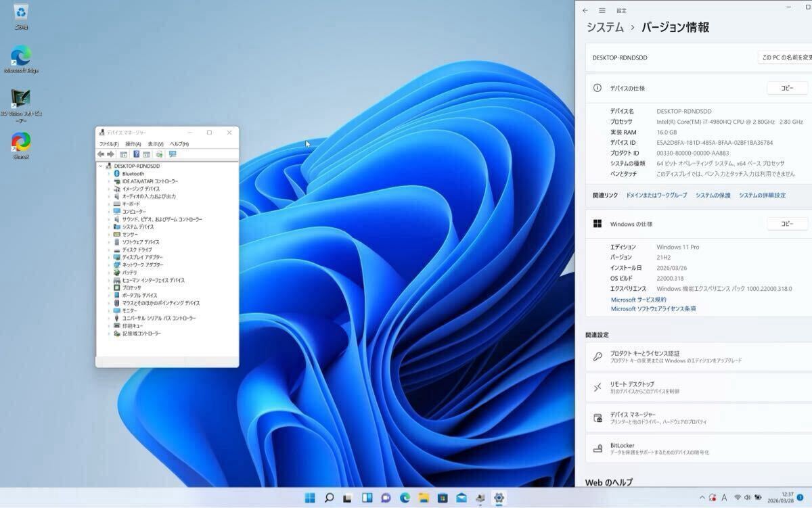Open the Recycle Bin on the desktop
The height and width of the screenshot is (508, 812).
pyautogui.click(x=21, y=12)
